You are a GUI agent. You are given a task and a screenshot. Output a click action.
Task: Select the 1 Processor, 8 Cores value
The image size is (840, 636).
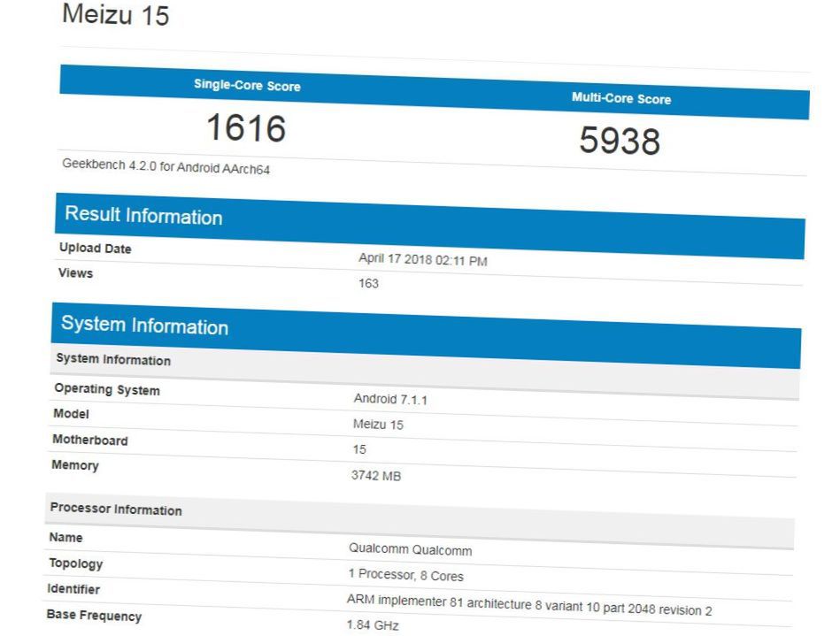[x=406, y=575]
